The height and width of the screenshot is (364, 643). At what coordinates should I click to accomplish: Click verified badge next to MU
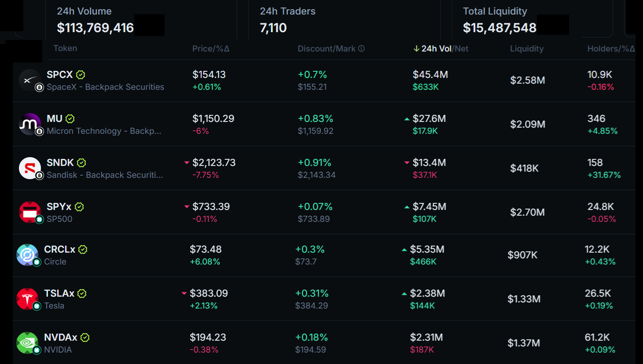(70, 119)
